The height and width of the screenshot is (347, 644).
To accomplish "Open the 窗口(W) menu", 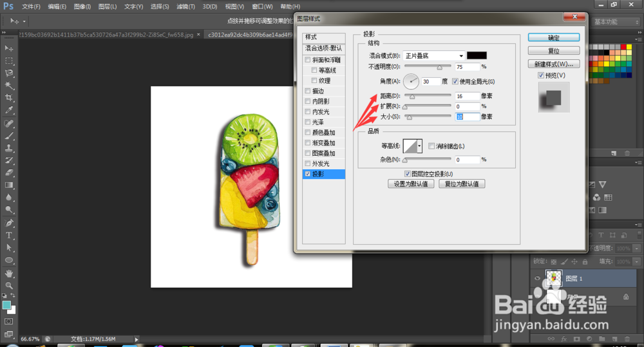I will click(x=263, y=6).
